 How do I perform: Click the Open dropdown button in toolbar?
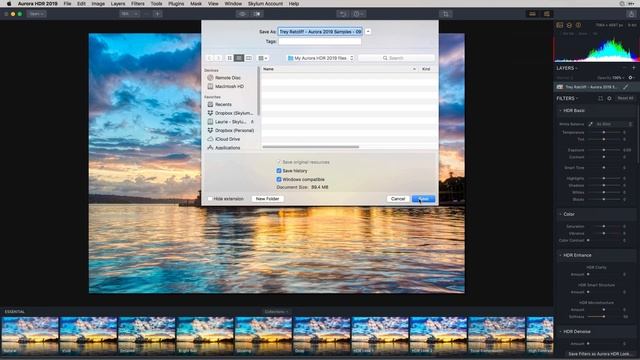point(37,14)
